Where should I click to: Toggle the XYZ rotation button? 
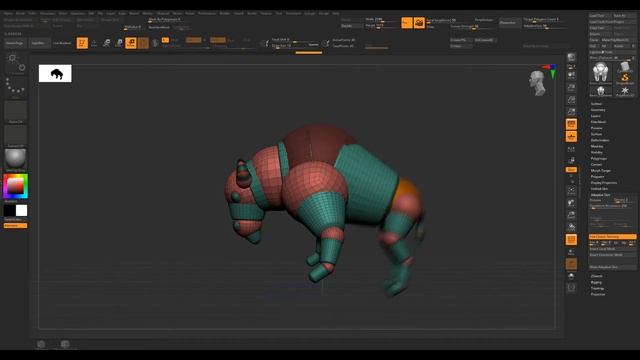coord(571,170)
